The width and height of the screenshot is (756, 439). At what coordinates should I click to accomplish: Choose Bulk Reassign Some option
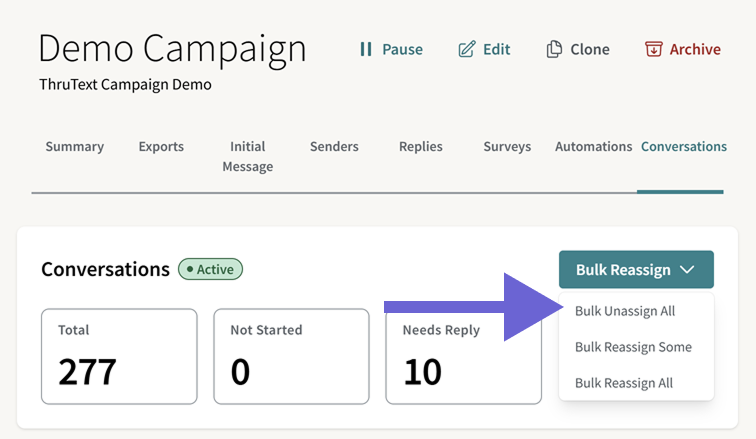point(633,347)
